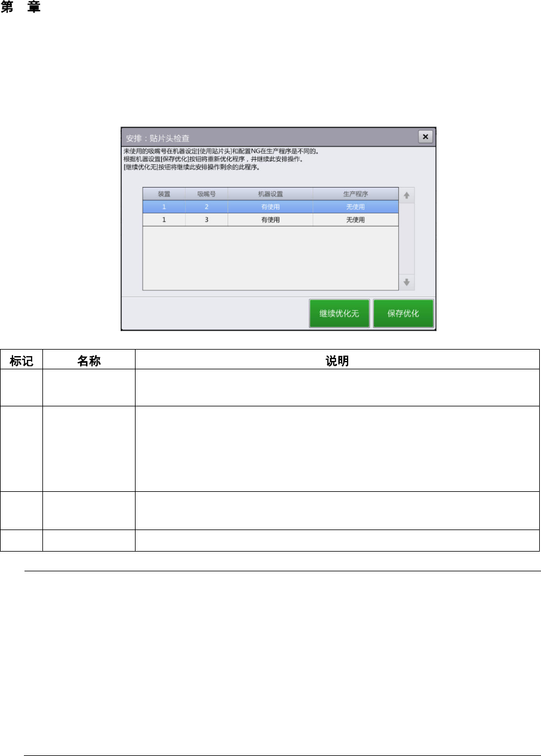
Task: Click the scroll-up arrow beside the table
Action: [x=407, y=195]
